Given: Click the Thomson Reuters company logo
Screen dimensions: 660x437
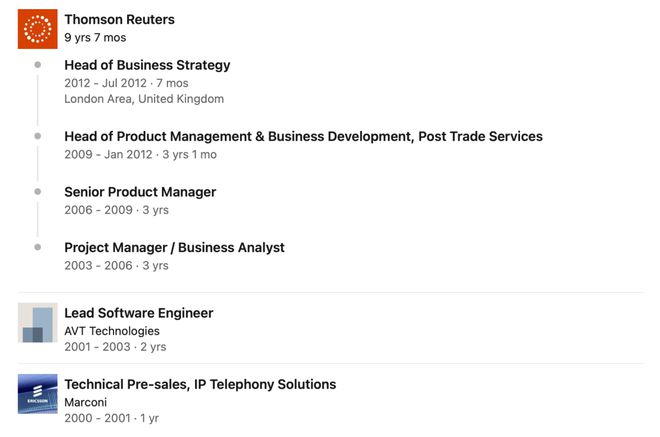Looking at the screenshot, I should coord(37,28).
